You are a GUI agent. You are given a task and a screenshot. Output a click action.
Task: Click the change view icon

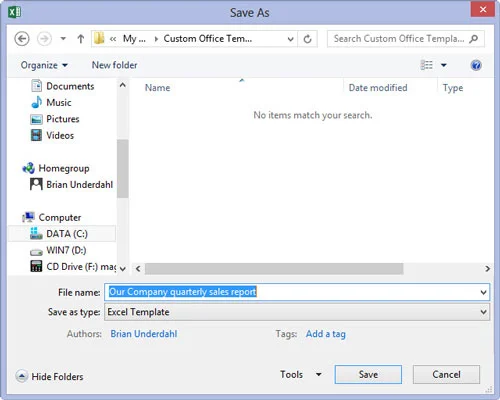pos(427,65)
